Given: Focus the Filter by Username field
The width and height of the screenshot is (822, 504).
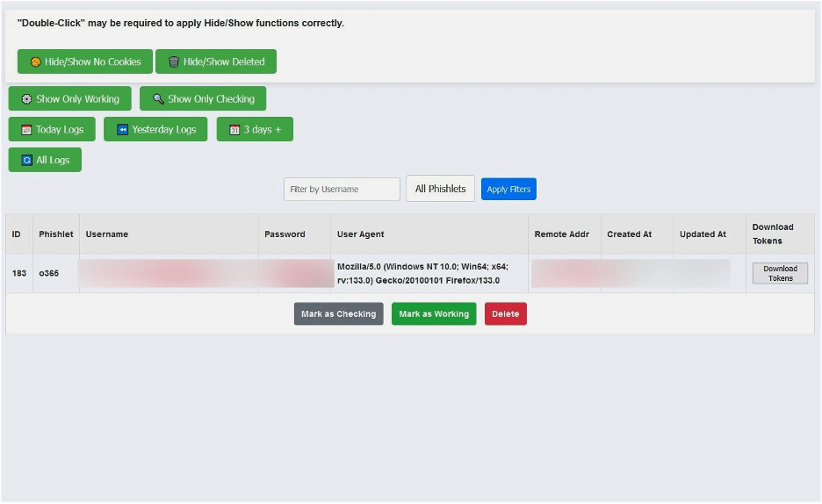Looking at the screenshot, I should [x=342, y=189].
